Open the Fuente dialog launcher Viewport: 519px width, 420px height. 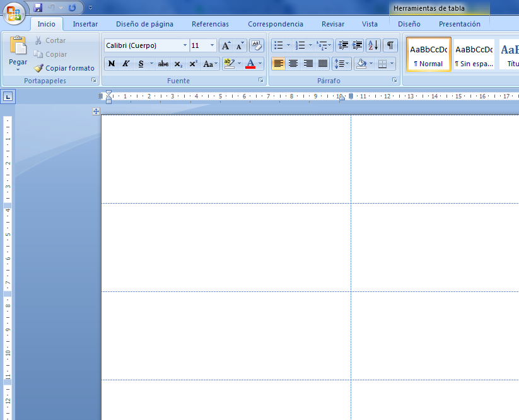[x=261, y=81]
